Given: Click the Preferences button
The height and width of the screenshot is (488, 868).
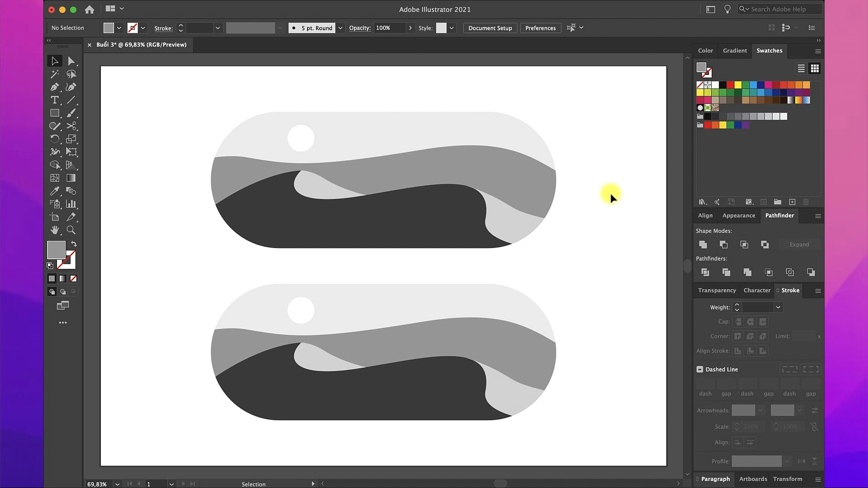Looking at the screenshot, I should [540, 28].
